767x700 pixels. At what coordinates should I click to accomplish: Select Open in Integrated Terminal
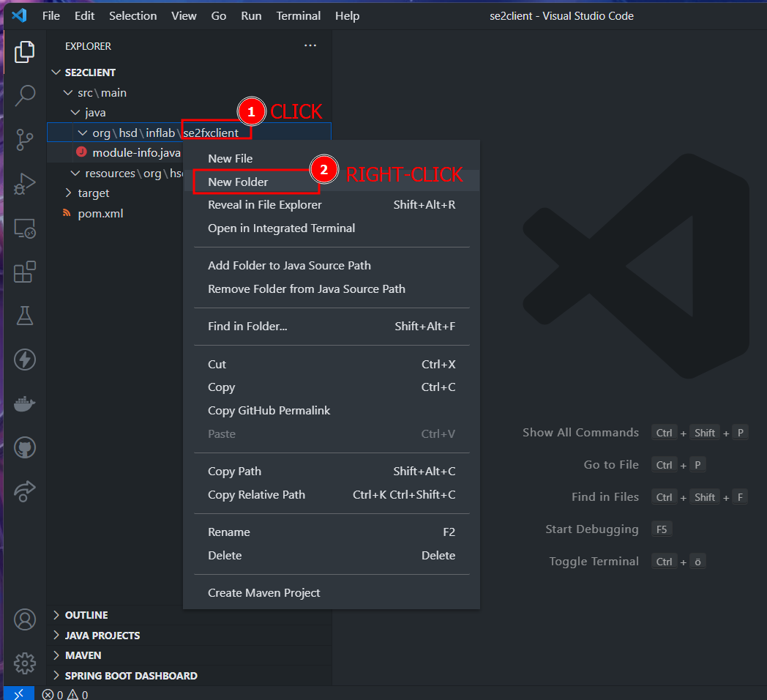pyautogui.click(x=331, y=228)
